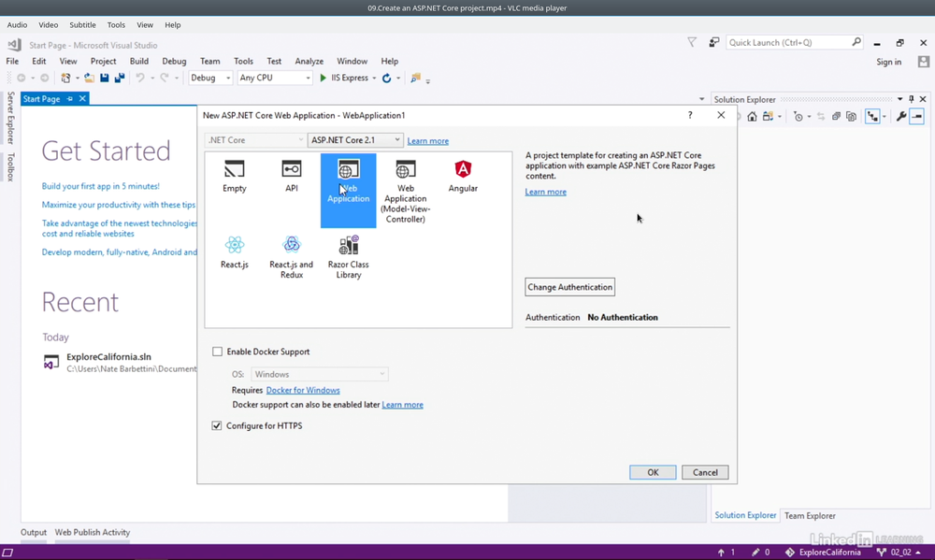This screenshot has width=935, height=560.
Task: Open the ASP.NET Core 2.1 version dropdown
Action: [x=355, y=140]
